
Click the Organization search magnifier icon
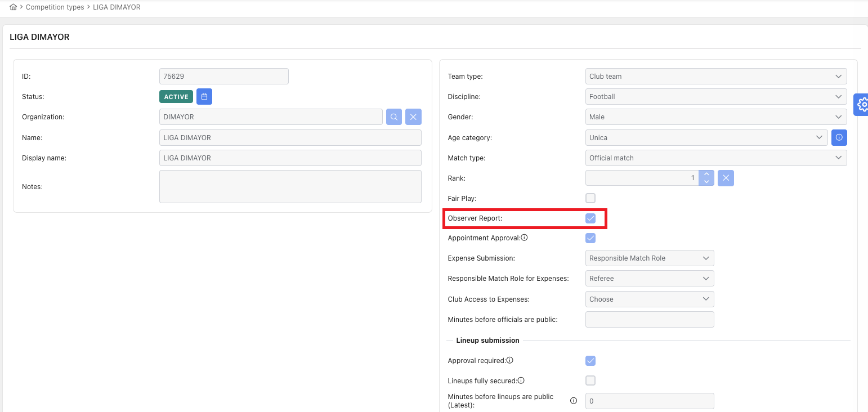click(x=394, y=117)
